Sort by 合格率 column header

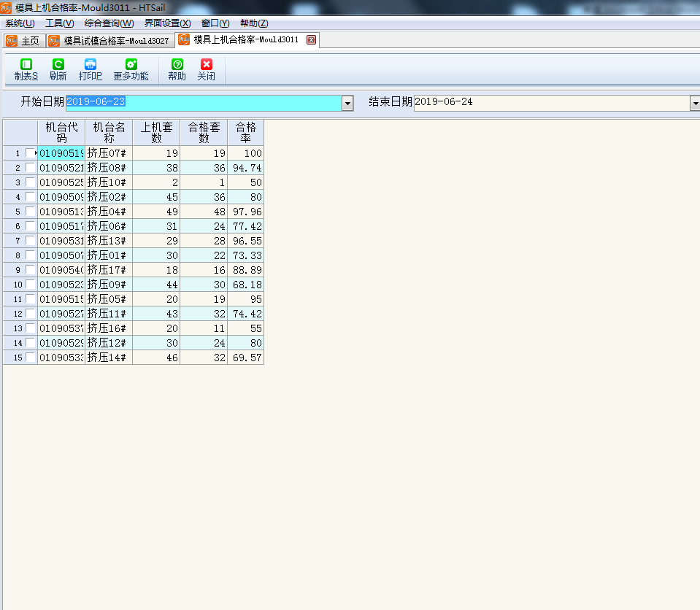(x=245, y=132)
